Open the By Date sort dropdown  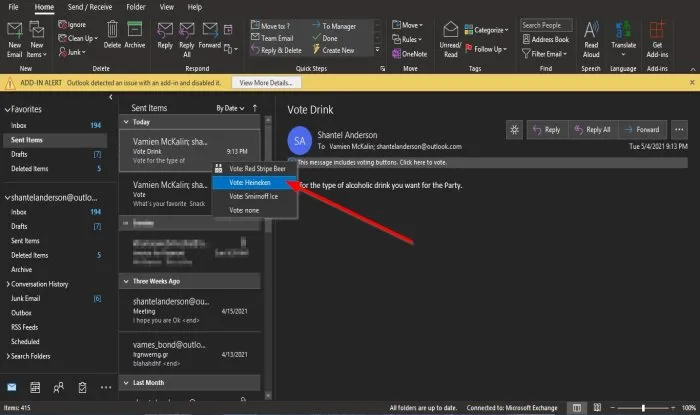click(x=230, y=108)
